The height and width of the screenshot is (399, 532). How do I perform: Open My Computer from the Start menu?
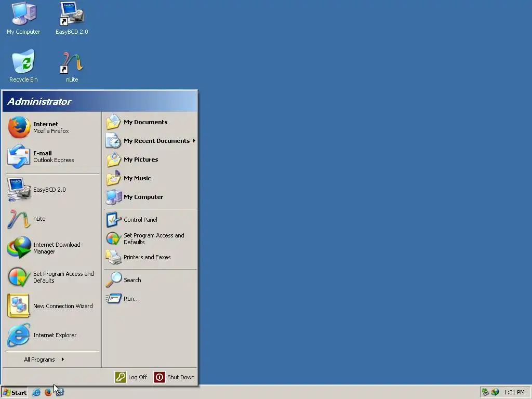click(151, 197)
